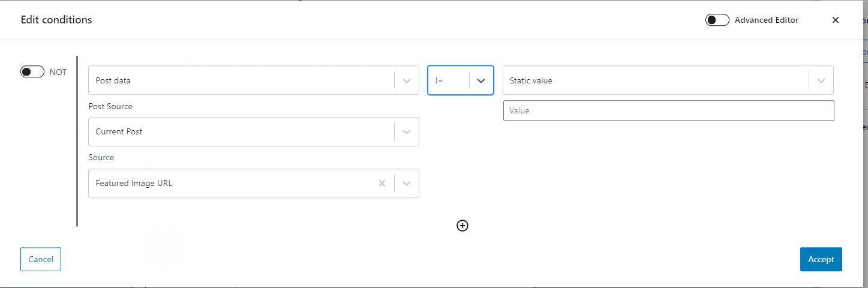Click the Current Post chevron arrow
Viewport: 868px width, 288px height.
pos(407,132)
